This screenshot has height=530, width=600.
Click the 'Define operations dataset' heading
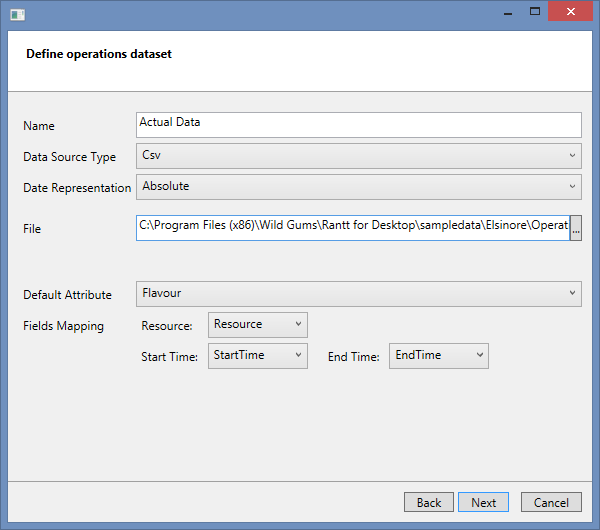(99, 54)
